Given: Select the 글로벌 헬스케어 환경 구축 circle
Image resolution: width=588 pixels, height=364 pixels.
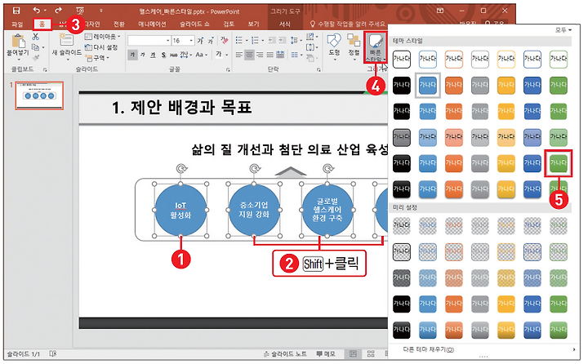Looking at the screenshot, I should pos(327,210).
